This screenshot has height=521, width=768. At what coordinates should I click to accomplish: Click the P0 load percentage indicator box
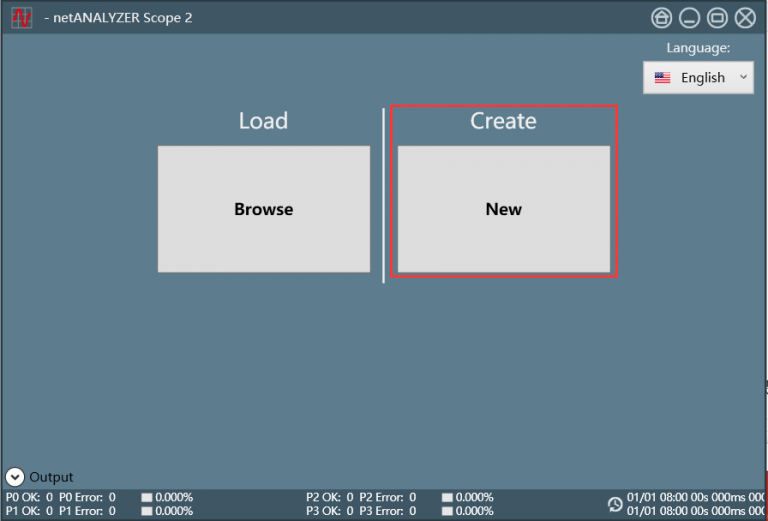[x=147, y=497]
